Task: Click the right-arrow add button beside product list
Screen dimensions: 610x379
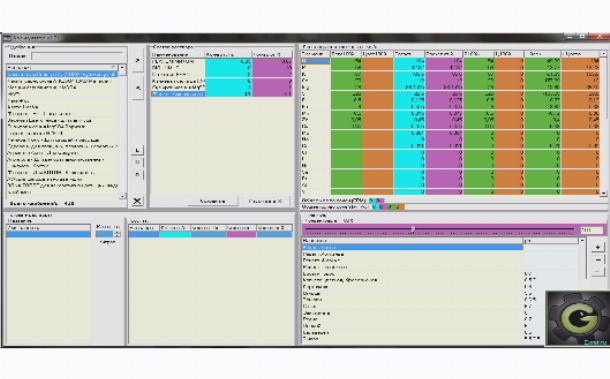Action: 138,61
